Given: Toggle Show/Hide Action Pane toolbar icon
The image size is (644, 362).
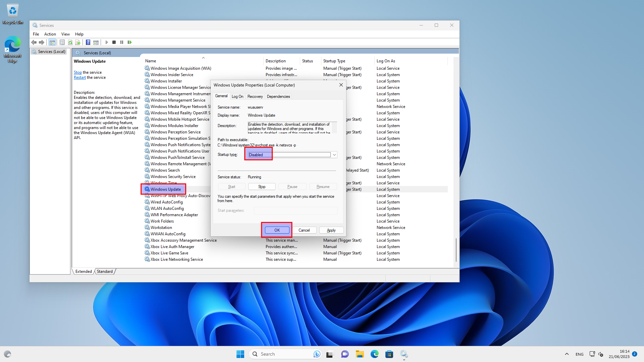Looking at the screenshot, I should tap(96, 42).
